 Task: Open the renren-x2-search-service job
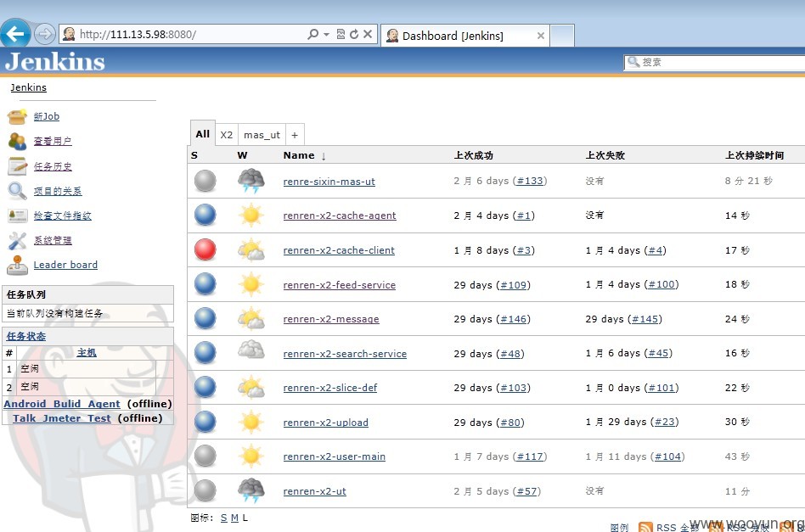click(345, 354)
